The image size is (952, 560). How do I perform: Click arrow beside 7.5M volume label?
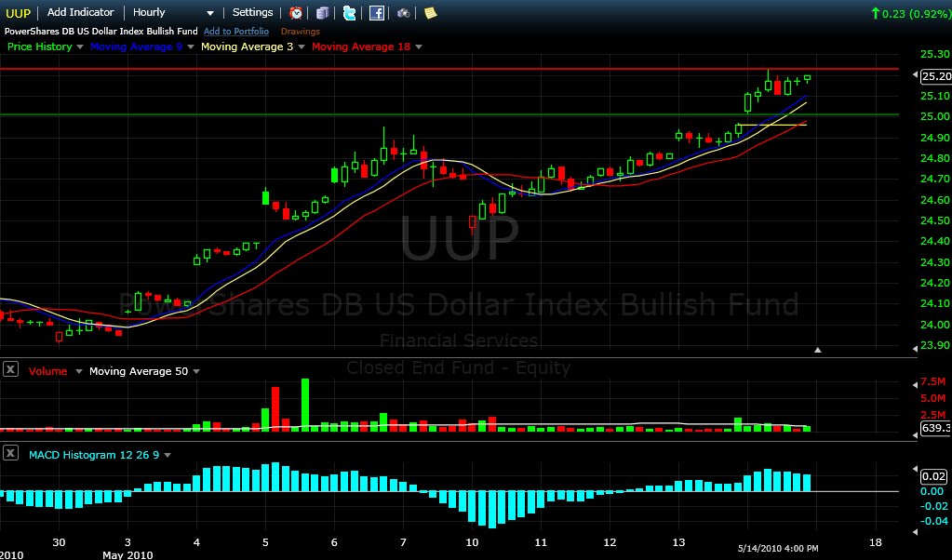(x=915, y=384)
